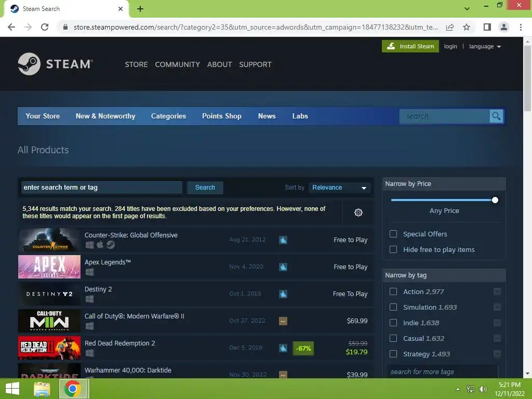Viewport: 532px width, 399px height.
Task: Click the price range slider handle
Action: (x=495, y=200)
